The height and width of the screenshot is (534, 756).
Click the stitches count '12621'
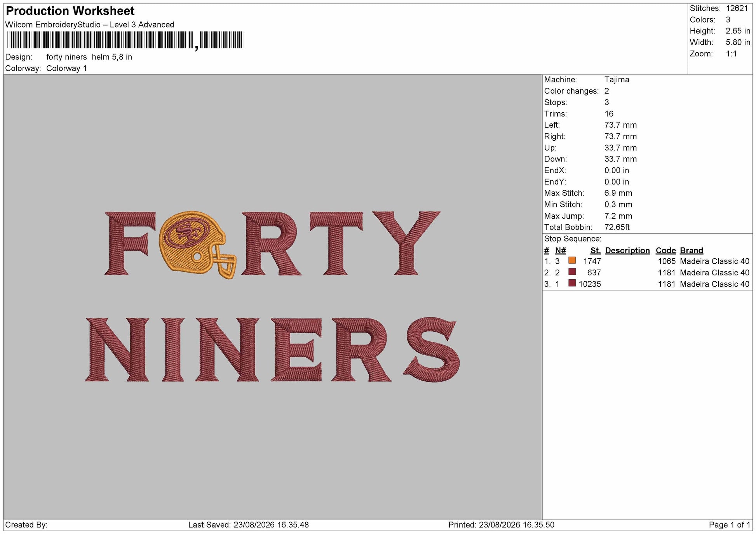737,9
